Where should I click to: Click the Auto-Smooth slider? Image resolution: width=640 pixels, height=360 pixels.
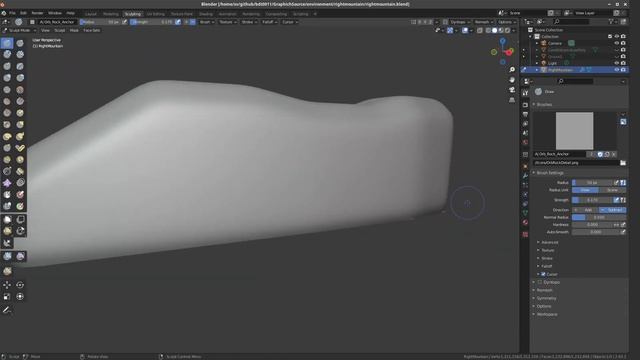tap(596, 232)
